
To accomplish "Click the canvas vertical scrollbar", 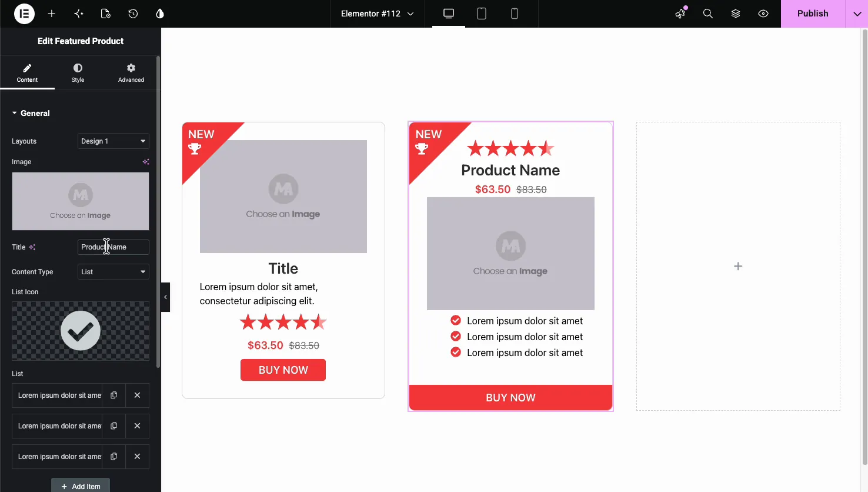I will pos(864,247).
